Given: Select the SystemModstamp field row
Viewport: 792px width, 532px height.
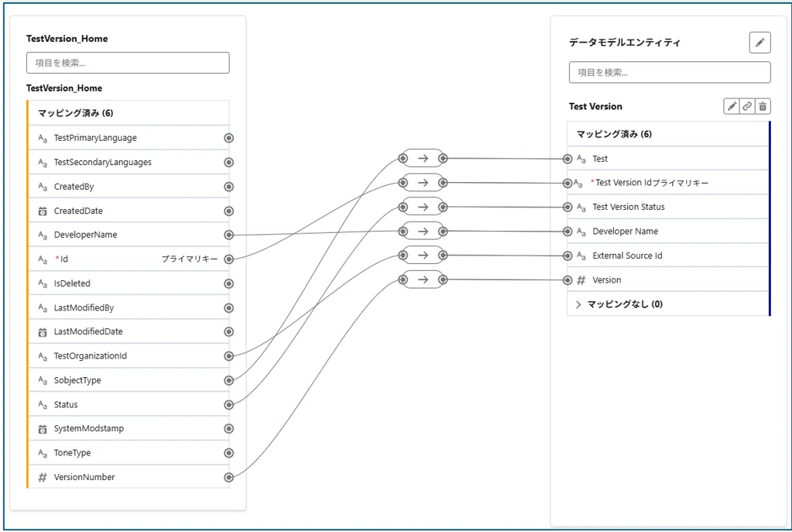Looking at the screenshot, I should tap(129, 428).
